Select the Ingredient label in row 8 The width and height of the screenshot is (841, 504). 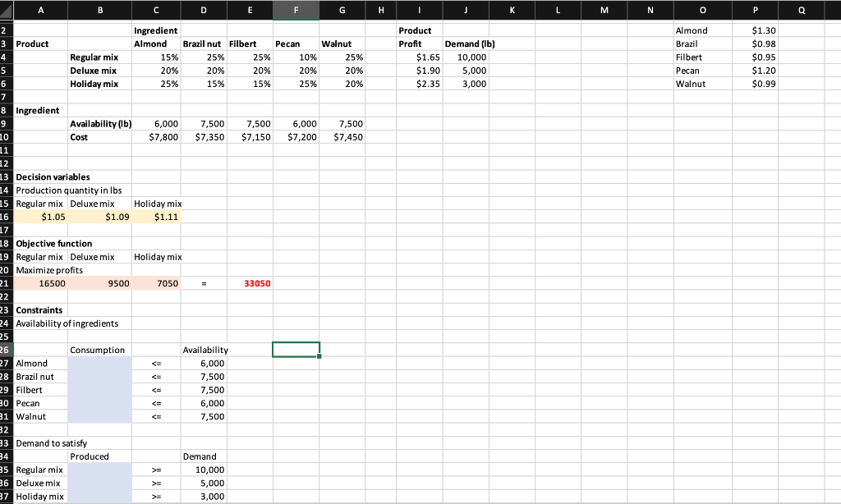(x=41, y=110)
